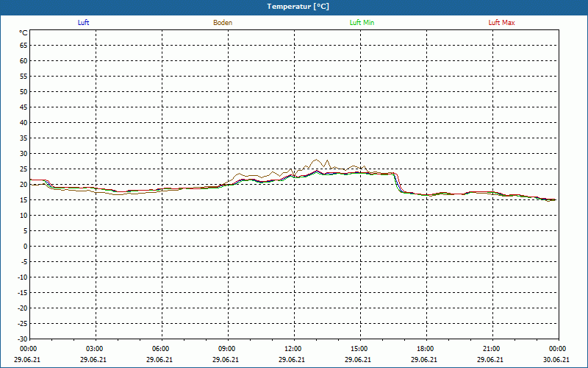Click the 15:00 time axis label

click(x=359, y=349)
